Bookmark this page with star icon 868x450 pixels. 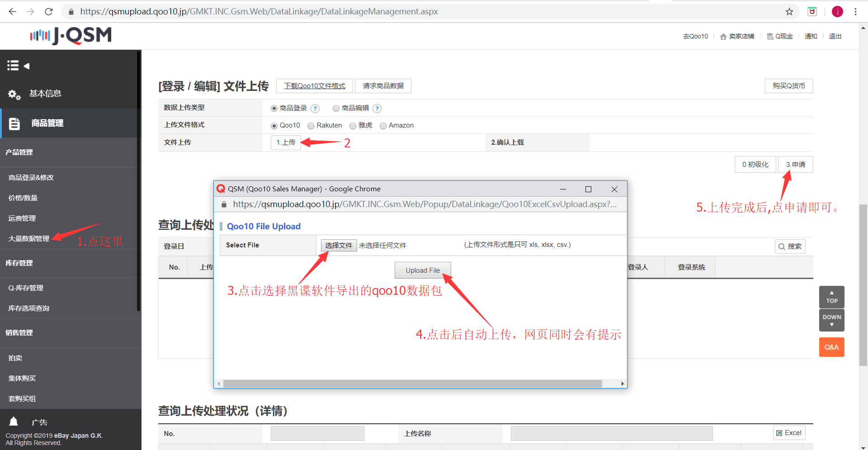pyautogui.click(x=789, y=12)
